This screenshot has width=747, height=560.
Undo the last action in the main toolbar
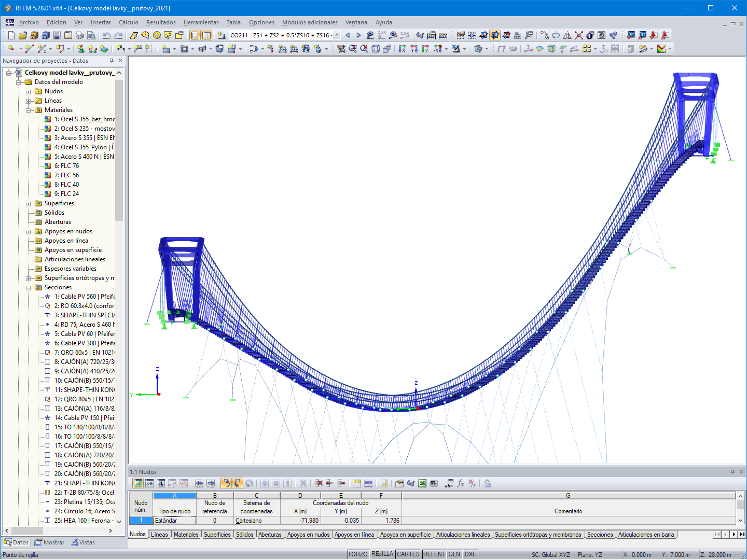point(106,35)
